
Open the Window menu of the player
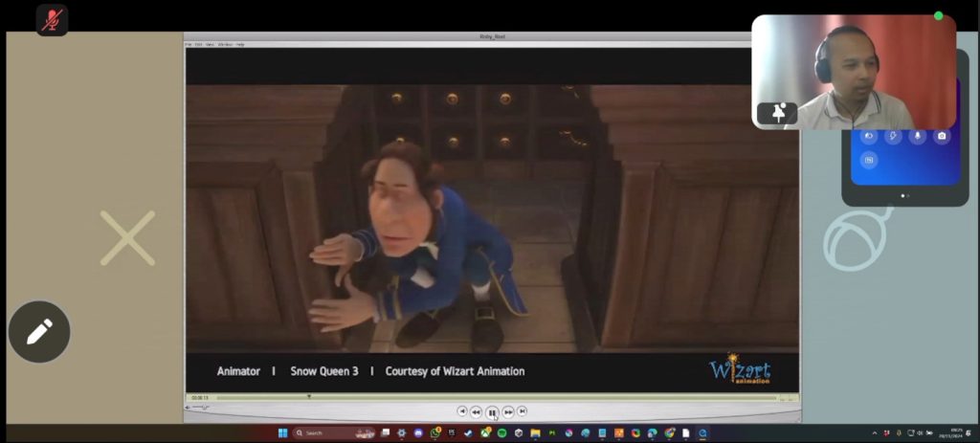click(225, 44)
